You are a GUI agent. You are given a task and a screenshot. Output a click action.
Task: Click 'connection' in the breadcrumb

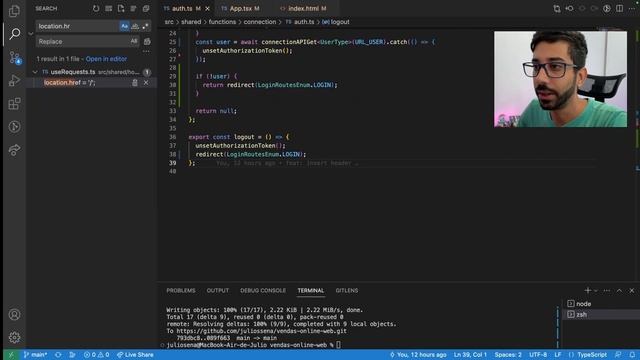[260, 22]
